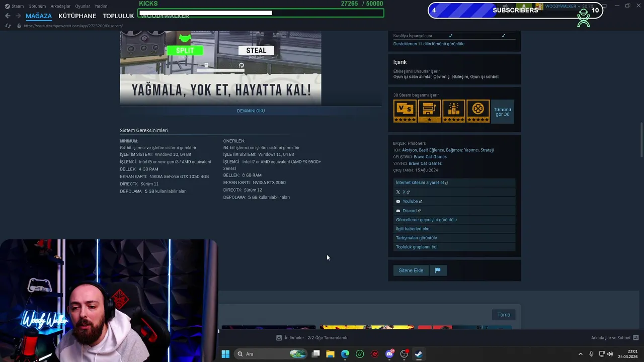Open İndirmeler downloads status
The height and width of the screenshot is (362, 644).
tap(316, 338)
